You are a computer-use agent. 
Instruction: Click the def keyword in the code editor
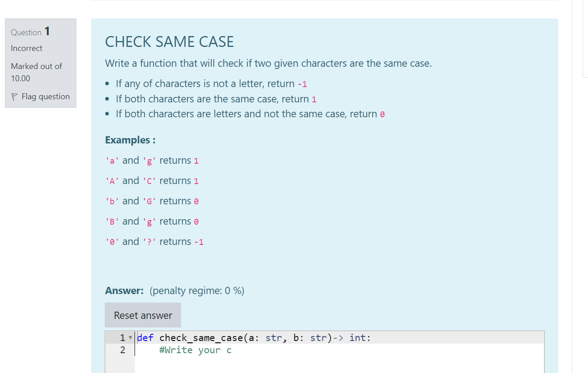[x=145, y=337]
